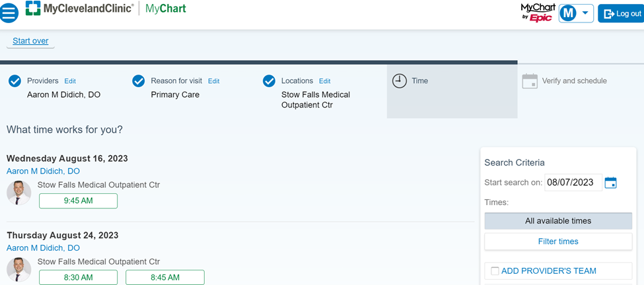Edit the Reason for visit
The image size is (644, 285).
[213, 81]
